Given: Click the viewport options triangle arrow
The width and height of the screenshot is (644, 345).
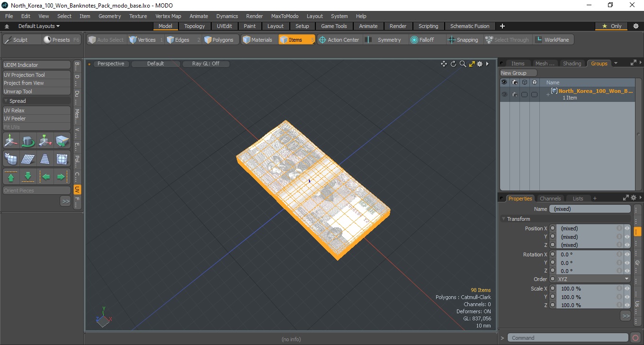Looking at the screenshot, I should click(487, 64).
